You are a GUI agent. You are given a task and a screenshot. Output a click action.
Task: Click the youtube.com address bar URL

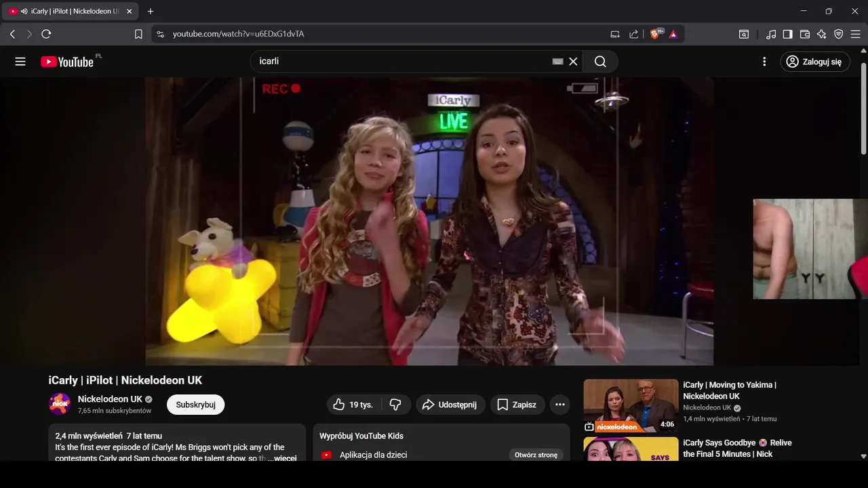[238, 34]
